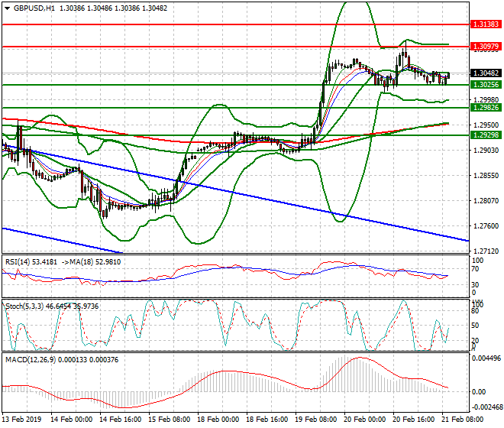504x428 pixels.
Task: Select the Stochastic scale value 80
Action: click(x=475, y=311)
